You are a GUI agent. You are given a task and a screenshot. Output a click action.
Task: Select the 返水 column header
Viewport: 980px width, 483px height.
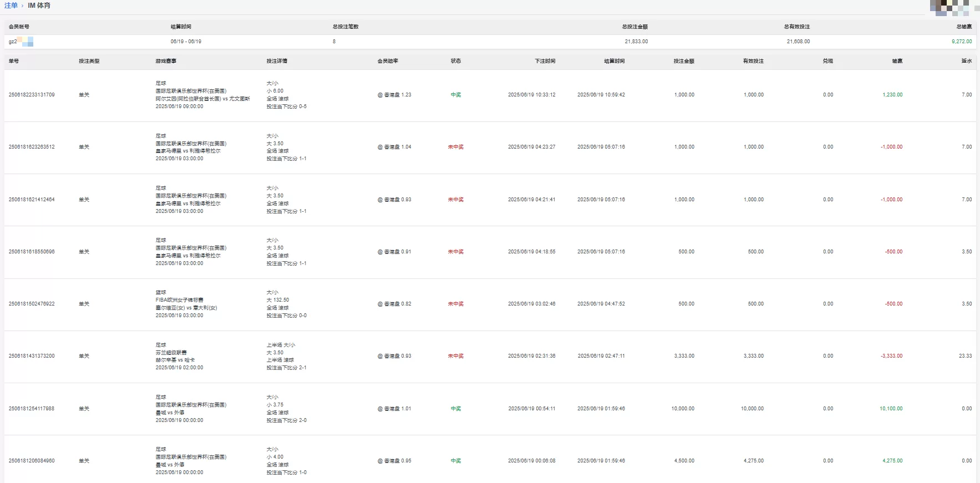(967, 61)
